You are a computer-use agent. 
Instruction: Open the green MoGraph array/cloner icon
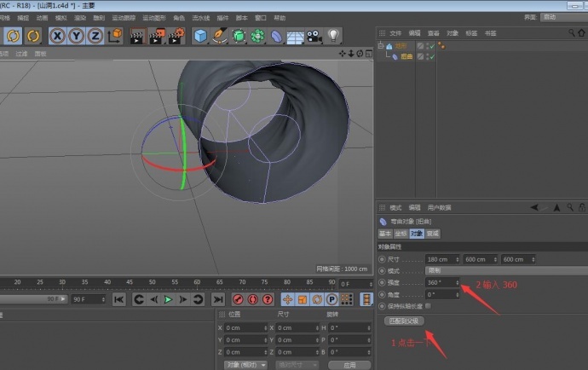pyautogui.click(x=257, y=36)
